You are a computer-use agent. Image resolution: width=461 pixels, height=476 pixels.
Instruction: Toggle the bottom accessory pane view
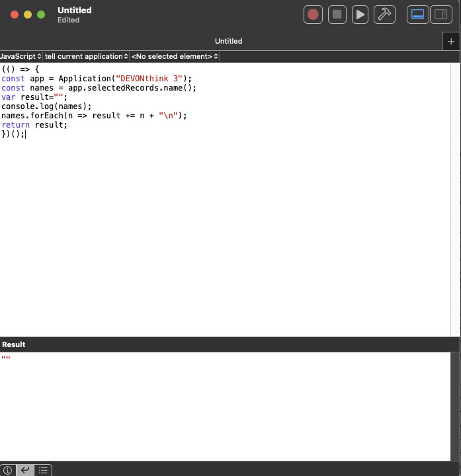pyautogui.click(x=417, y=14)
